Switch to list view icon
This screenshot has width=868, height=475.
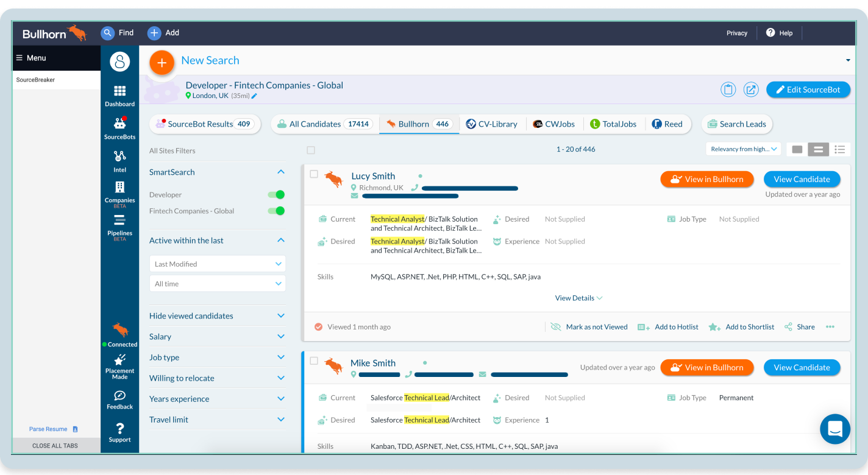pos(839,149)
